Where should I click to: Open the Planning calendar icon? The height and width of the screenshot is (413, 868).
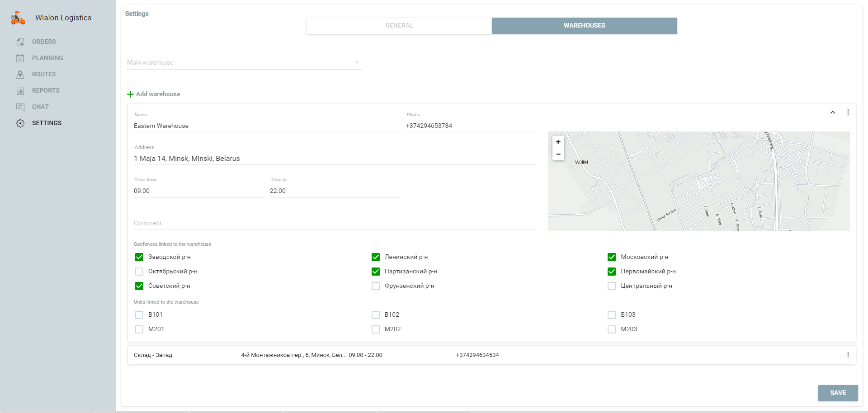[x=20, y=58]
